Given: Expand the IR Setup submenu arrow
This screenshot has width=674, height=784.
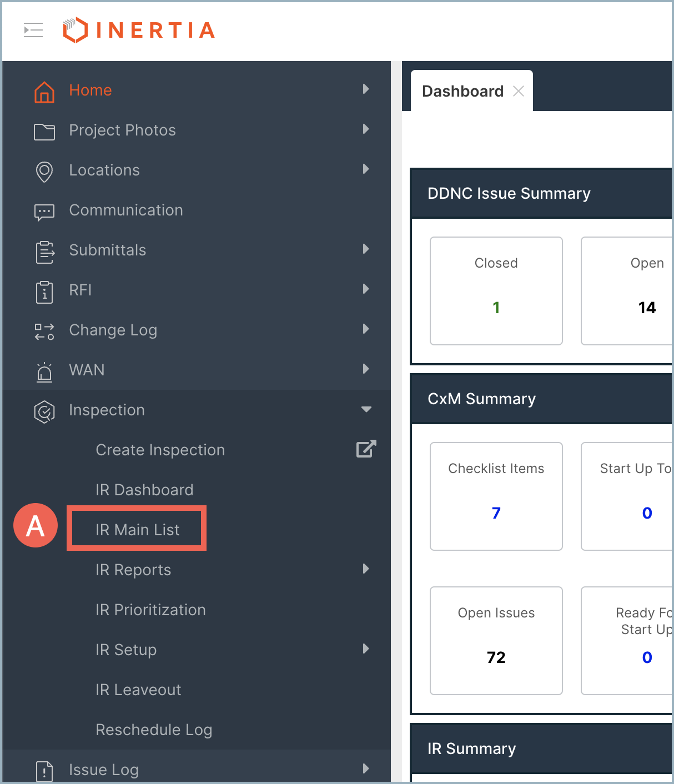Looking at the screenshot, I should pyautogui.click(x=366, y=649).
